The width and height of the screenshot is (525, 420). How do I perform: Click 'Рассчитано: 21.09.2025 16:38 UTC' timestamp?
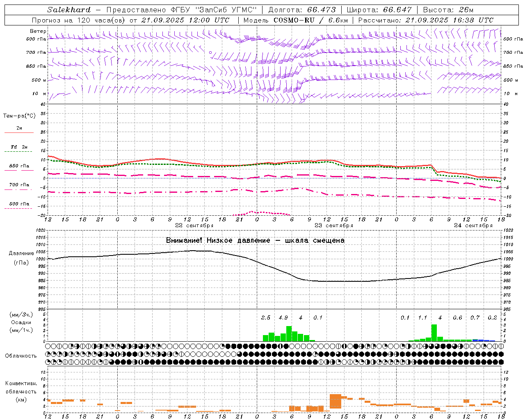tap(426, 20)
